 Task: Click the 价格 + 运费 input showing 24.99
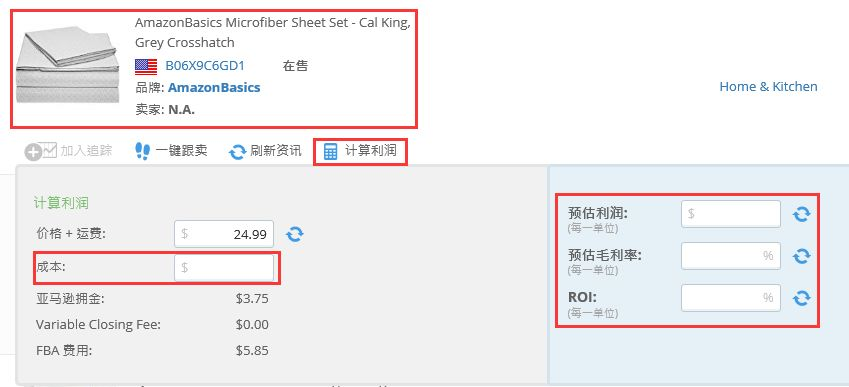pyautogui.click(x=224, y=234)
